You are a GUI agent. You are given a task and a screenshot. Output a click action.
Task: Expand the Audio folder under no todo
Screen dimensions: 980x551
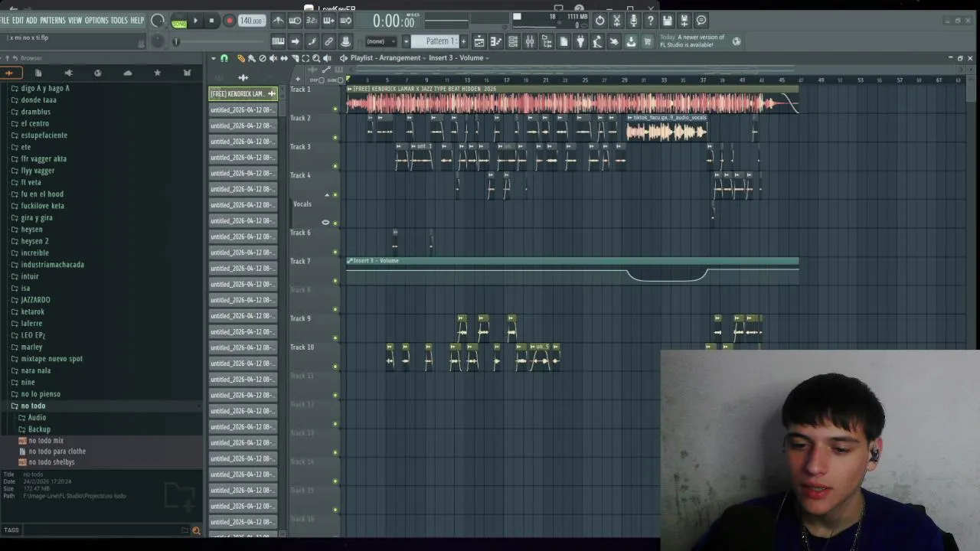tap(37, 418)
